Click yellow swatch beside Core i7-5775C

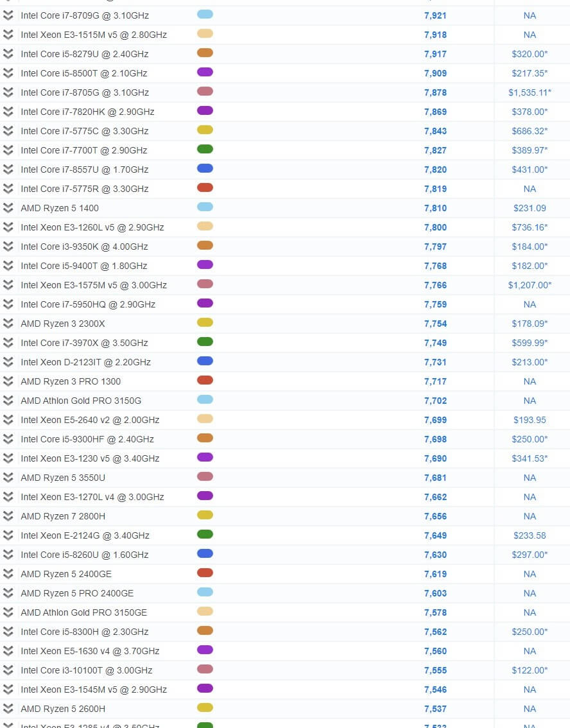click(205, 130)
